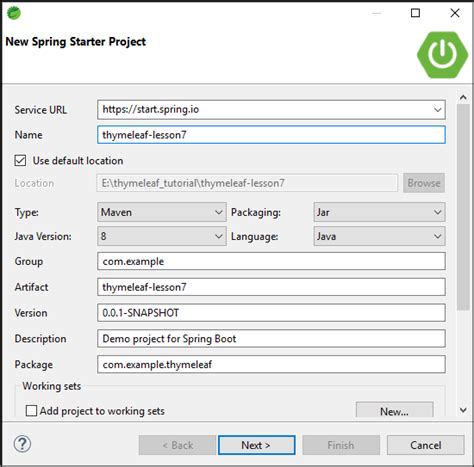Open the Java Version dropdown

162,236
